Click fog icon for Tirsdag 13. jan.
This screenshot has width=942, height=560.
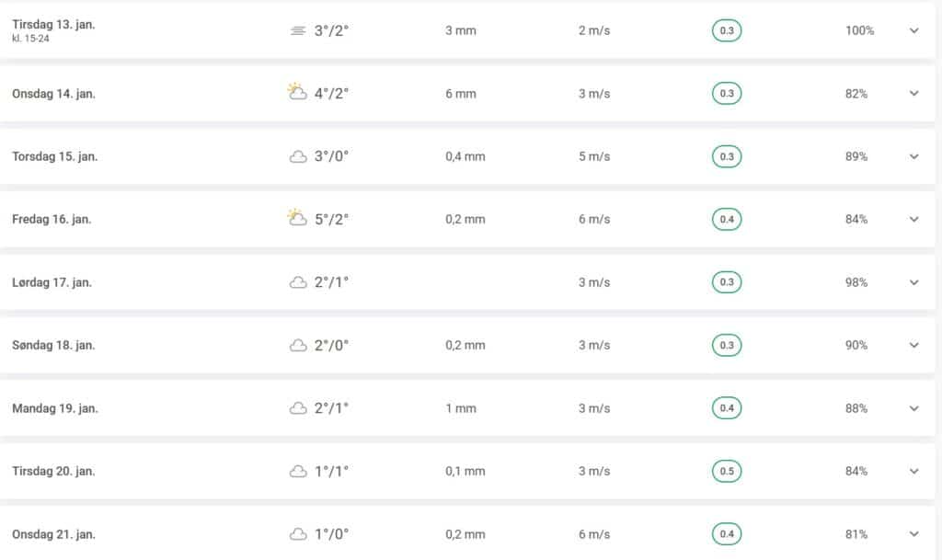click(x=297, y=30)
